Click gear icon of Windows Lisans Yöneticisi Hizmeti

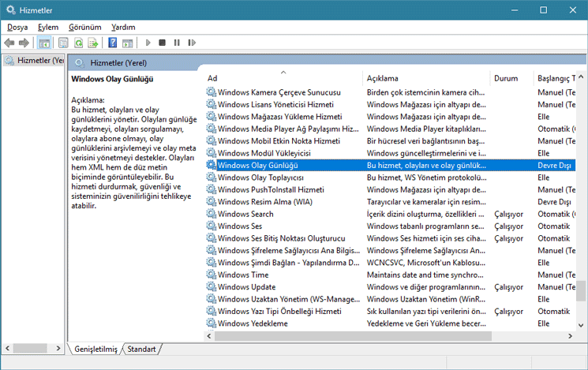(x=211, y=104)
